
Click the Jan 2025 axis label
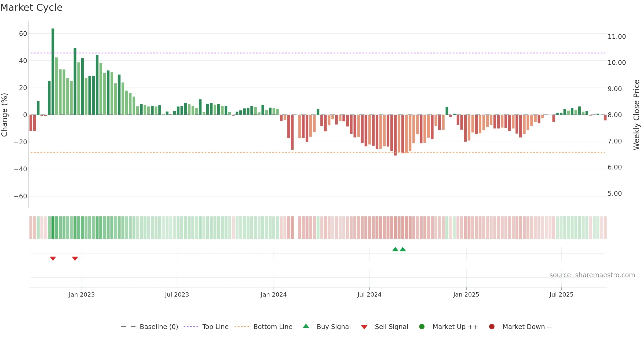[x=466, y=294]
